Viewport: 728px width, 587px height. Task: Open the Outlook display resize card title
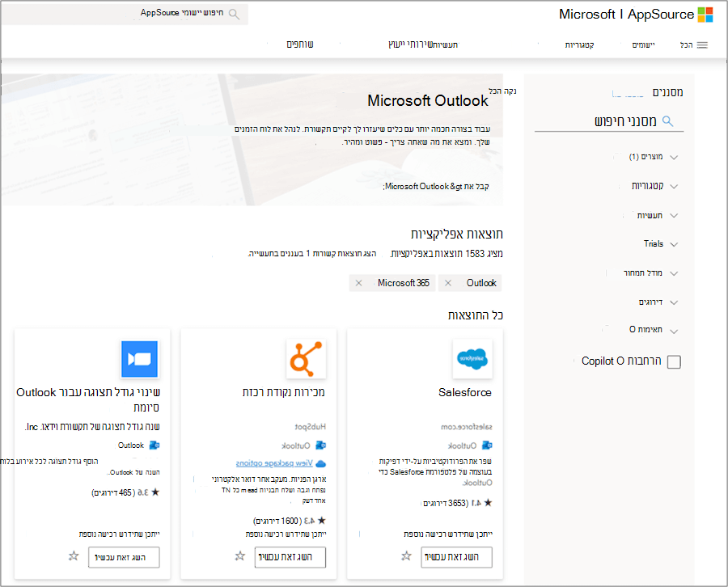[x=88, y=400]
